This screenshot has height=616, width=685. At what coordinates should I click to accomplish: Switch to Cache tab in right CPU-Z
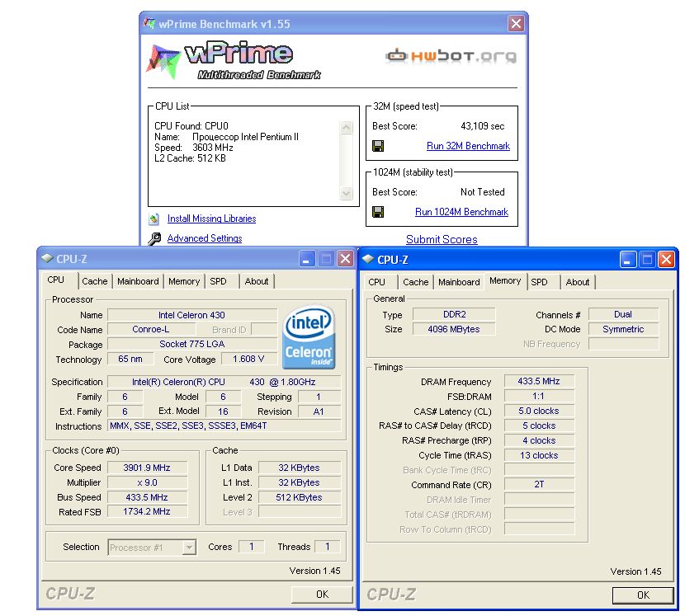click(416, 282)
